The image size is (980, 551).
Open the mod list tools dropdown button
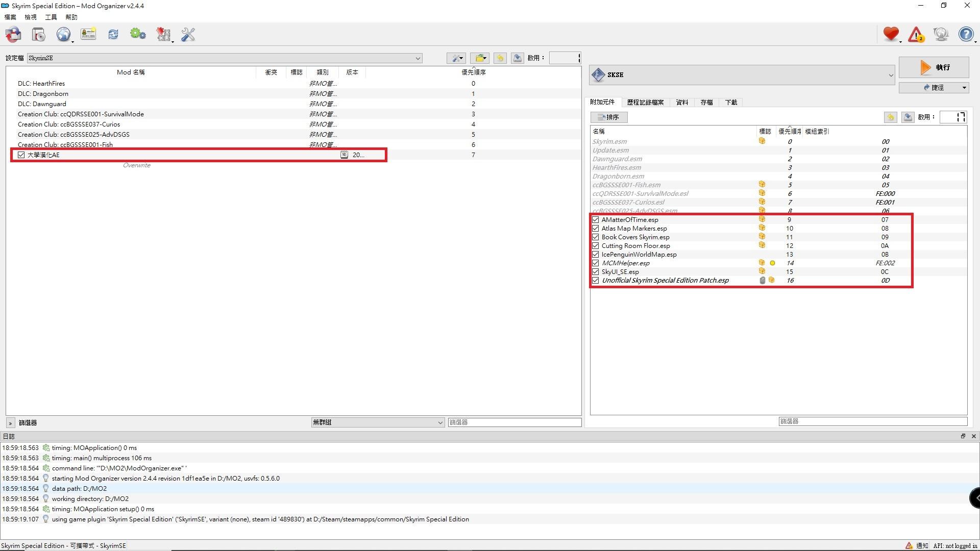click(456, 58)
